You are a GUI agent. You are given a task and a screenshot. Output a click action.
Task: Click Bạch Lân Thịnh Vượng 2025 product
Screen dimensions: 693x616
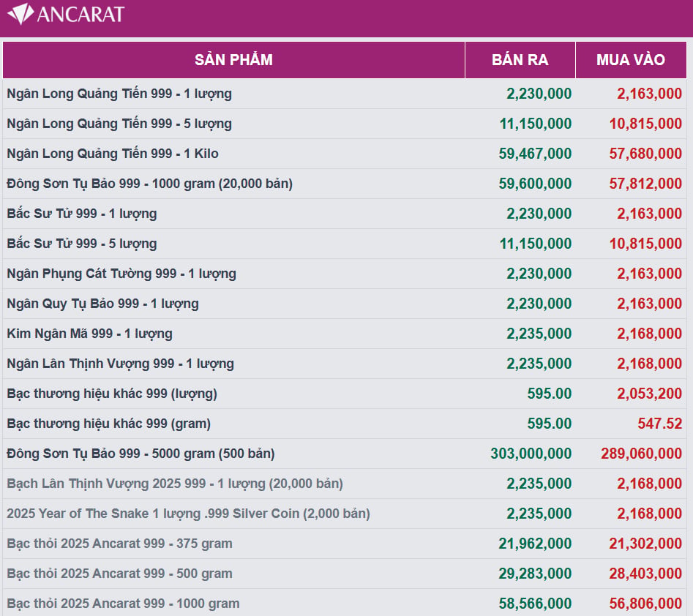click(x=175, y=484)
